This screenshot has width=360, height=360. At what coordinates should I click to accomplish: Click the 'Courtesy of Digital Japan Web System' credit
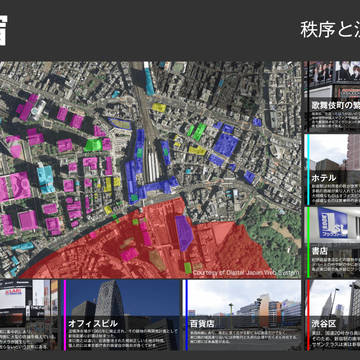pos(246,273)
